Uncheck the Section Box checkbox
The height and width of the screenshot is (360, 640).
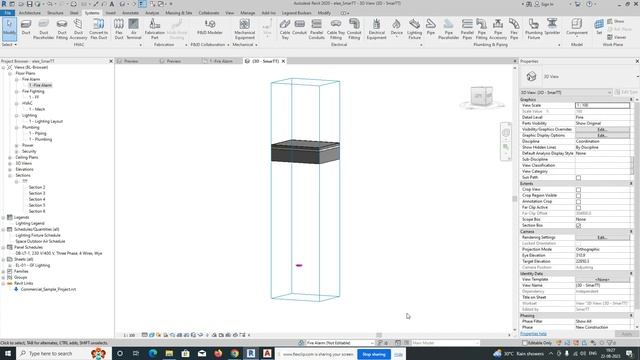coord(578,225)
